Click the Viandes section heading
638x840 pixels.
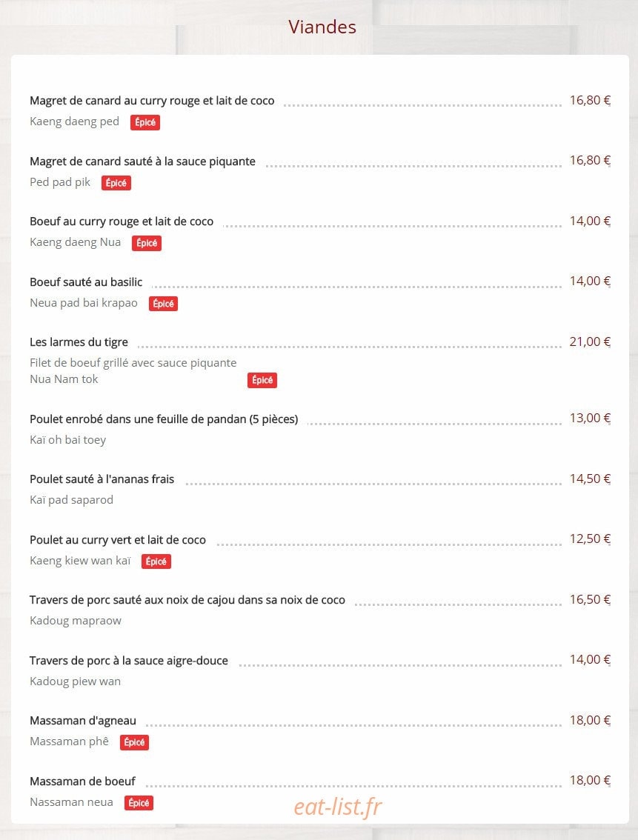click(x=322, y=27)
